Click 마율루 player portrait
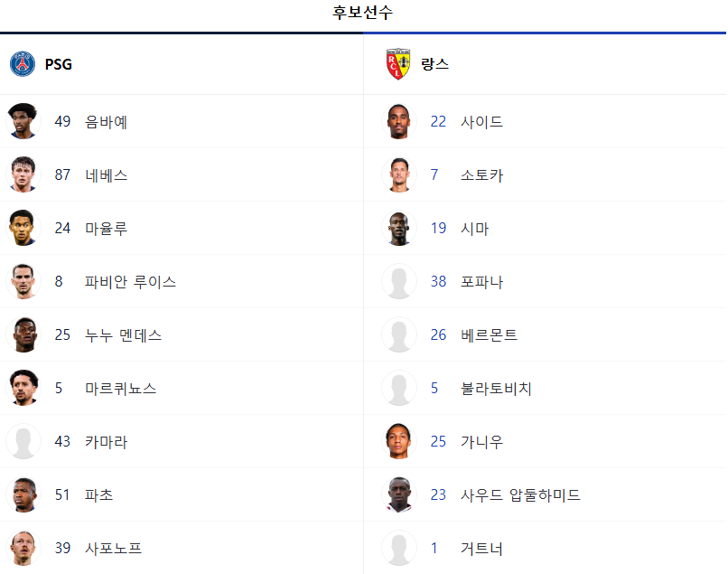Screen dimensions: 728x574 point(23,228)
